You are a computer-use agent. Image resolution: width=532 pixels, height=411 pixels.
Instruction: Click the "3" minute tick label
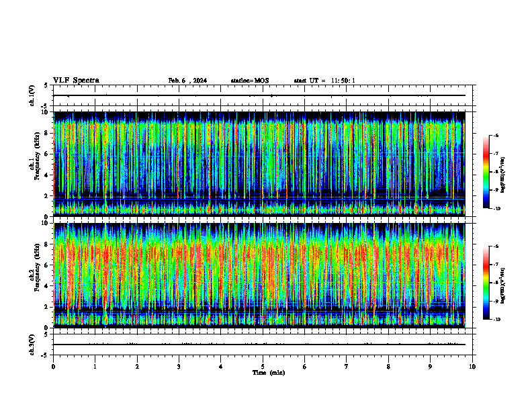pos(179,367)
